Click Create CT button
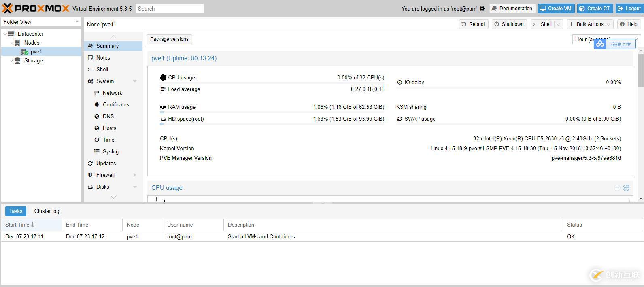 (595, 9)
